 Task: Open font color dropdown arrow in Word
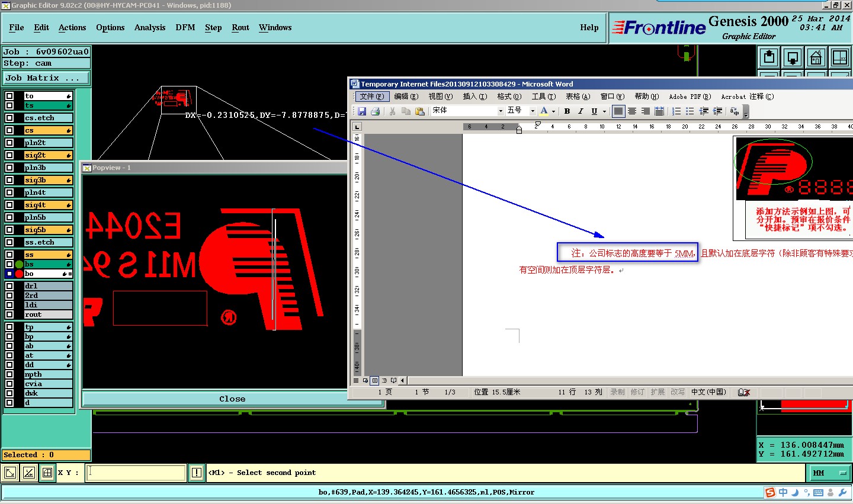pyautogui.click(x=553, y=111)
